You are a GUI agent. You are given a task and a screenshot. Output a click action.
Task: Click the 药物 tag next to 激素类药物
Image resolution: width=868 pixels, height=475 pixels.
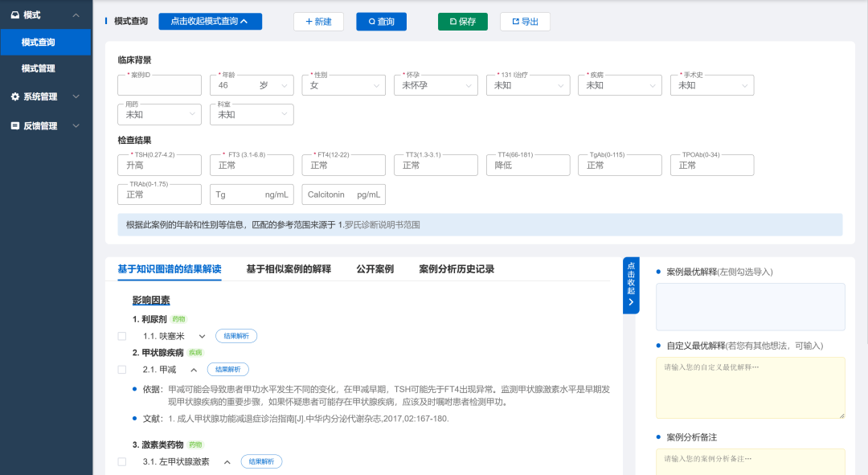pyautogui.click(x=195, y=444)
